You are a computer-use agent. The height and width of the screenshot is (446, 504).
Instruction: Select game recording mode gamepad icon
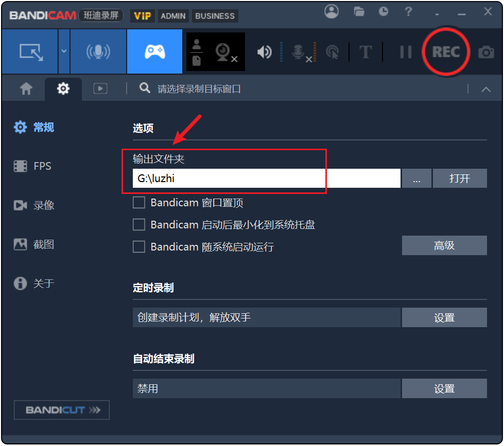[x=154, y=51]
